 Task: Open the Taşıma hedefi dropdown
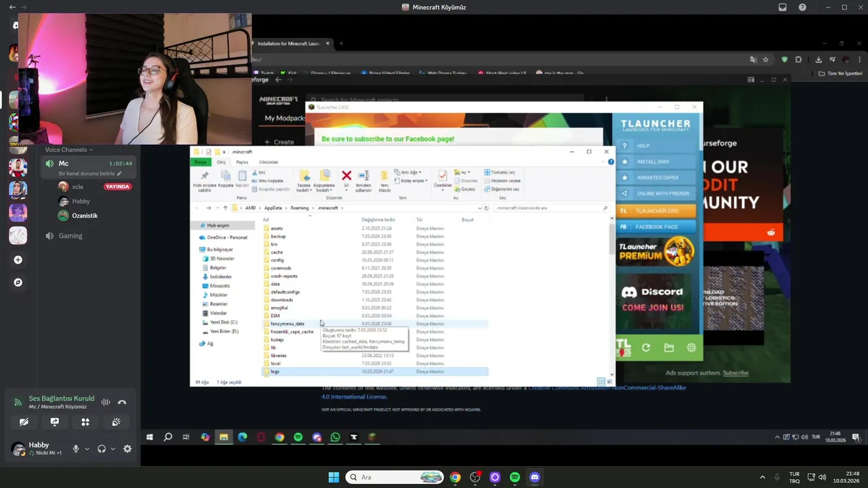click(304, 181)
